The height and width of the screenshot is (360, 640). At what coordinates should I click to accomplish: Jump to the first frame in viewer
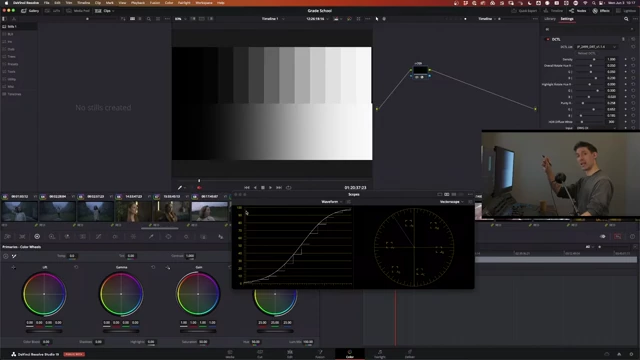[x=247, y=188]
